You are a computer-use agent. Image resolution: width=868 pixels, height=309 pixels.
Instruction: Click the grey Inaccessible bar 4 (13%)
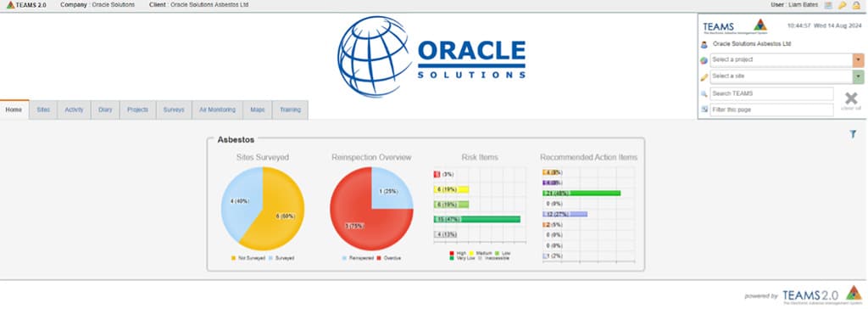[x=445, y=234]
